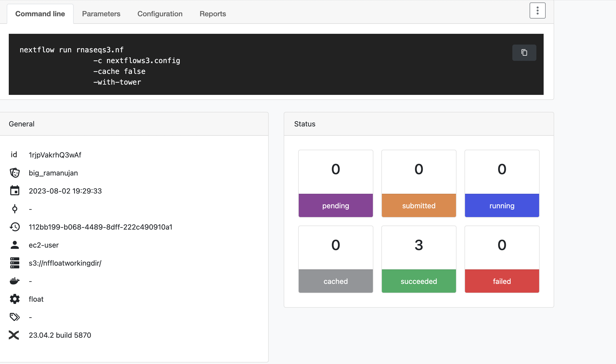This screenshot has width=616, height=364.
Task: Open the three-dot options menu
Action: (537, 10)
